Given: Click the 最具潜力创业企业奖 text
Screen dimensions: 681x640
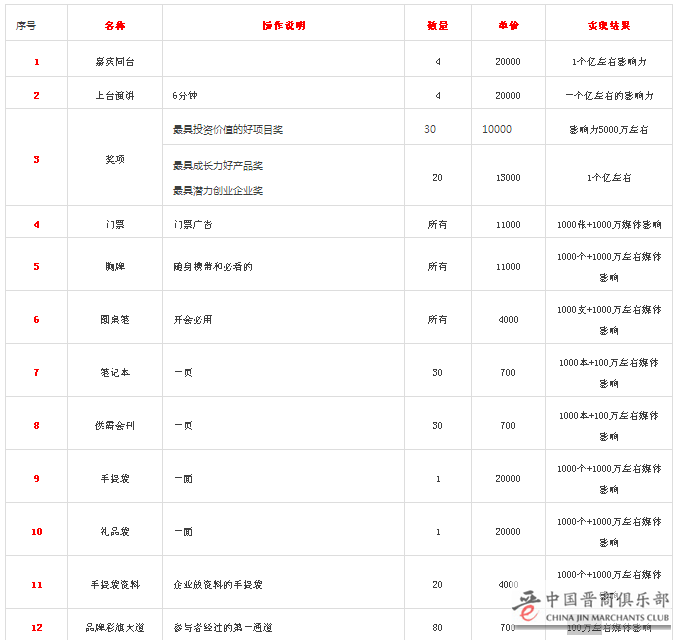Looking at the screenshot, I should point(218,190).
